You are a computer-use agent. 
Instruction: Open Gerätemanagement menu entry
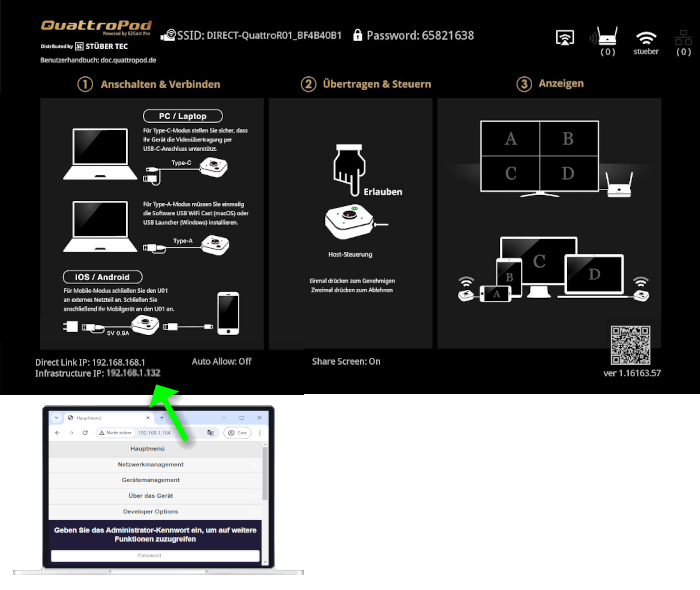click(x=155, y=480)
